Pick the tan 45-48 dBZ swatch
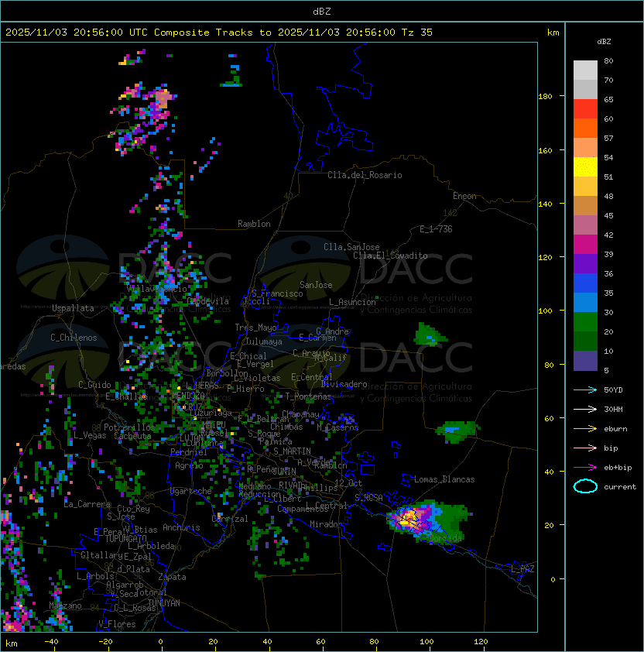The height and width of the screenshot is (652, 644). [585, 206]
